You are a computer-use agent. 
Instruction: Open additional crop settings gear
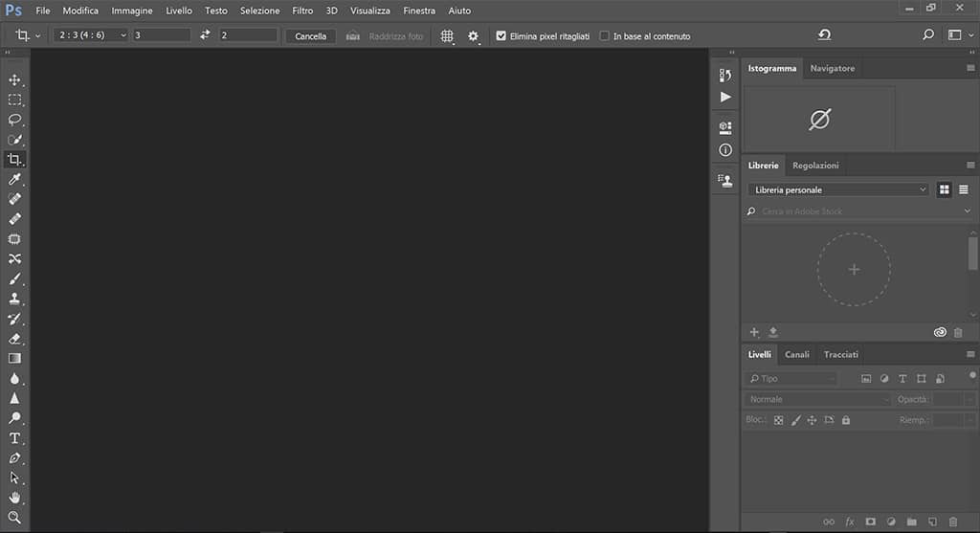473,36
